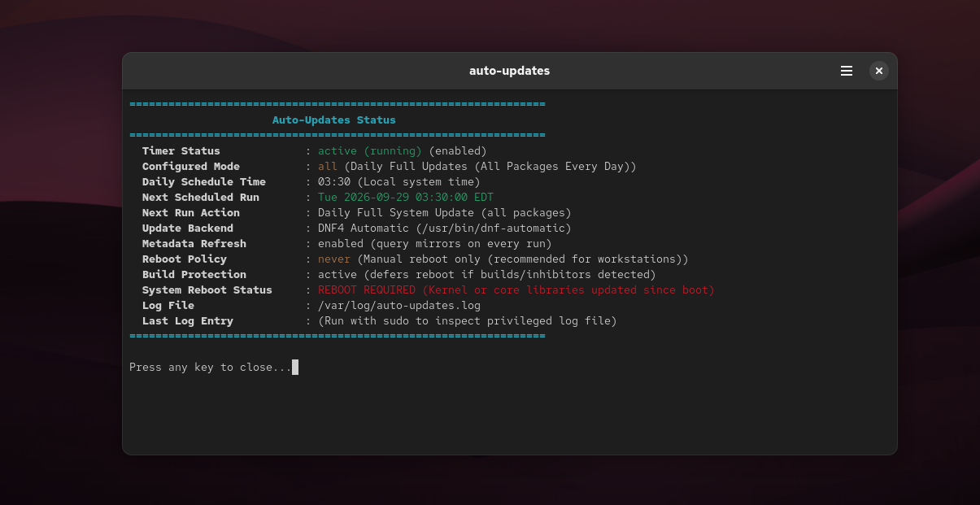Image resolution: width=980 pixels, height=505 pixels.
Task: Click the Update Backend label
Action: [x=188, y=228]
